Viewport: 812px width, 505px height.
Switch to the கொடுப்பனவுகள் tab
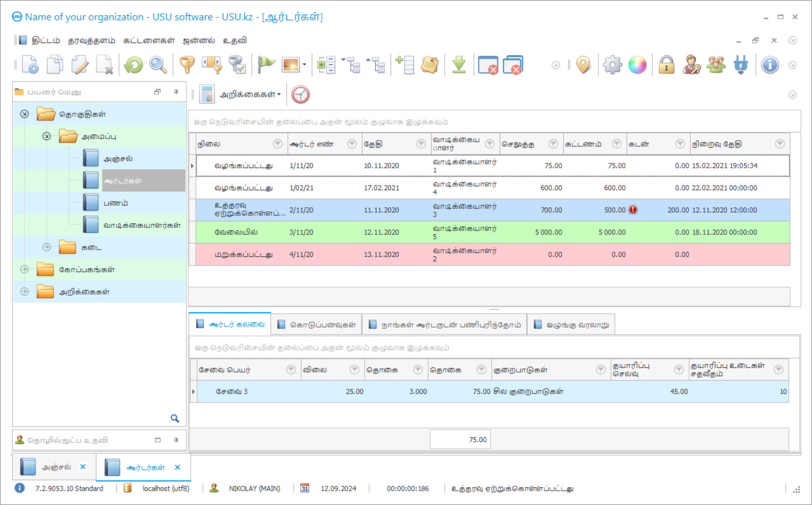(x=316, y=325)
